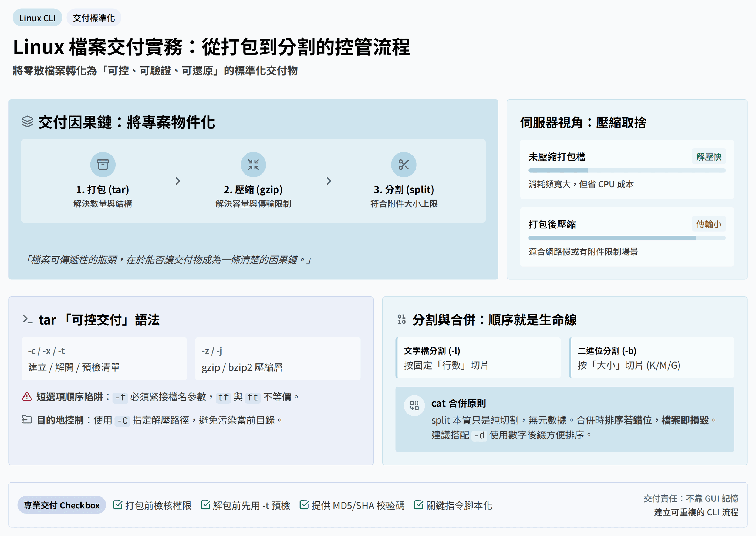Click the compress arrows icon above 壓縮 (gzip)
This screenshot has height=536, width=756.
coord(253,164)
